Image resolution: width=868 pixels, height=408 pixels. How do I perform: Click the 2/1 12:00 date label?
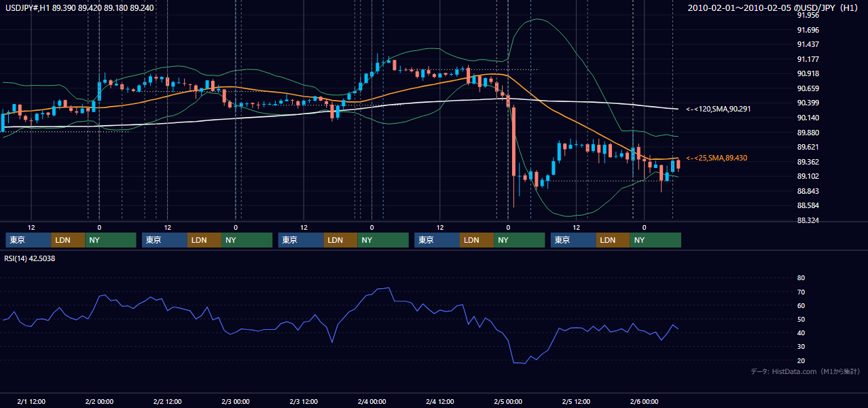pos(31,401)
